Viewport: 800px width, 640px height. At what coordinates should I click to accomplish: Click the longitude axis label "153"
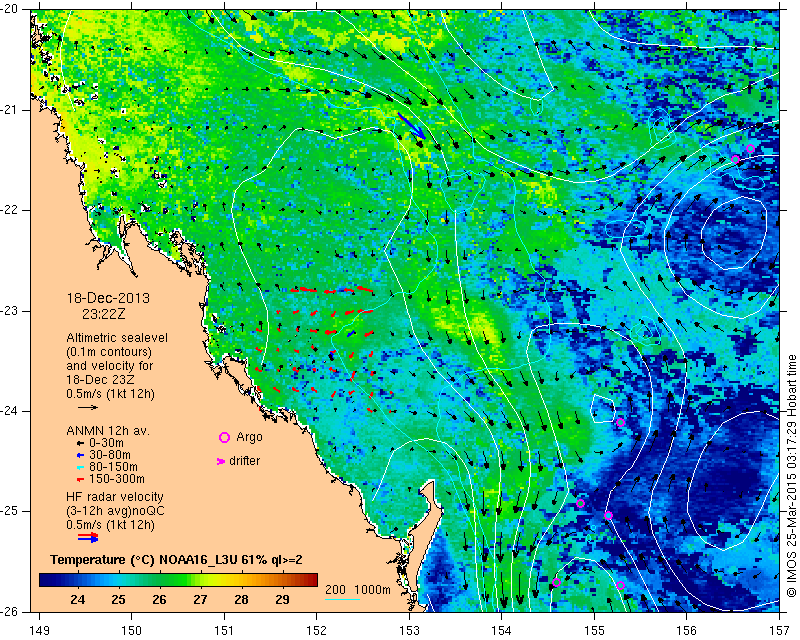click(x=409, y=631)
